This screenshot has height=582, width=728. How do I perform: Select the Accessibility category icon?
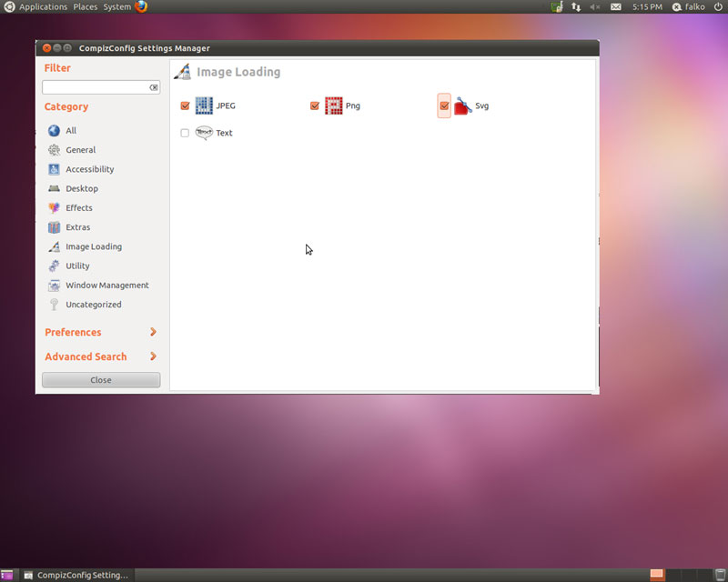(54, 169)
